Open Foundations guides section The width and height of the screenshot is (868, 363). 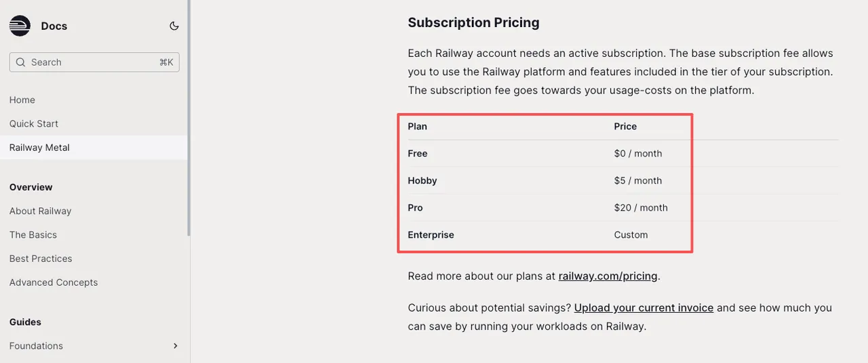pyautogui.click(x=36, y=345)
